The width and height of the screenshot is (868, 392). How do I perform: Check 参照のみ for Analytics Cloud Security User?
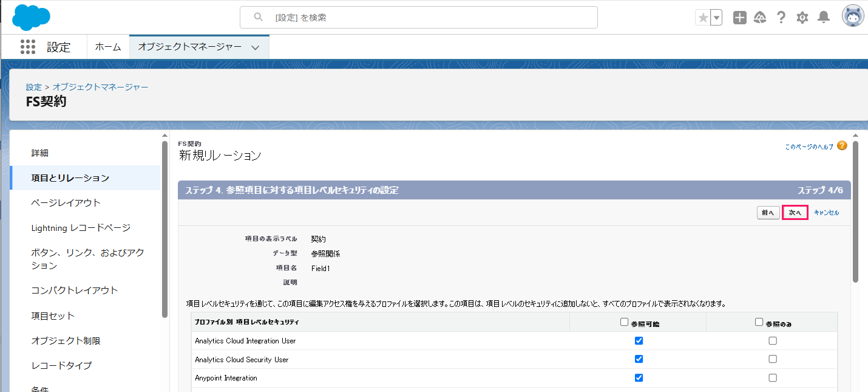coord(773,359)
